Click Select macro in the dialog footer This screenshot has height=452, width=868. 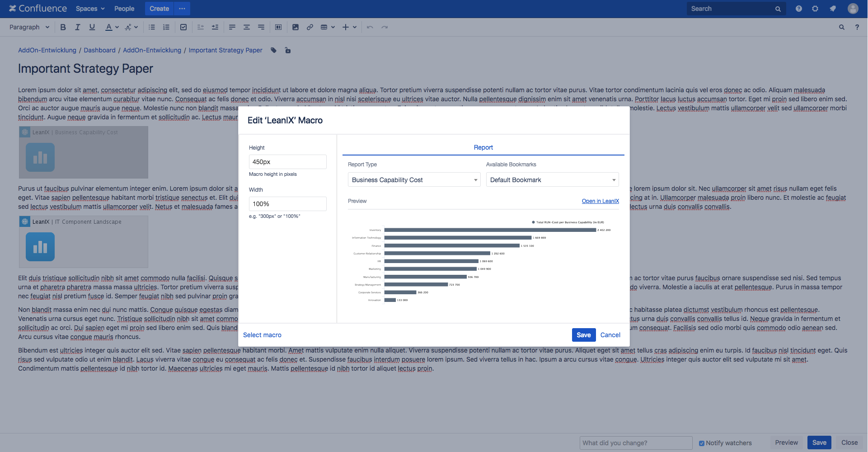pos(262,335)
